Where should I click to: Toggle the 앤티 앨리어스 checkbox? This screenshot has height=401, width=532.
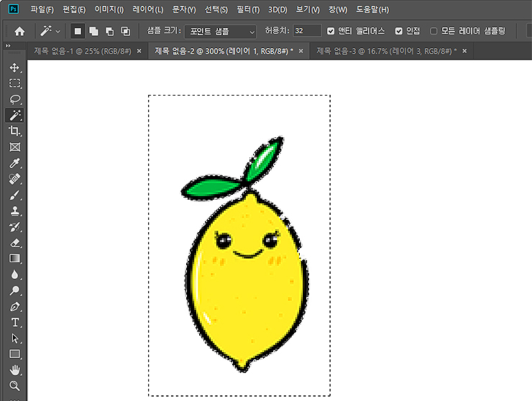pos(331,31)
